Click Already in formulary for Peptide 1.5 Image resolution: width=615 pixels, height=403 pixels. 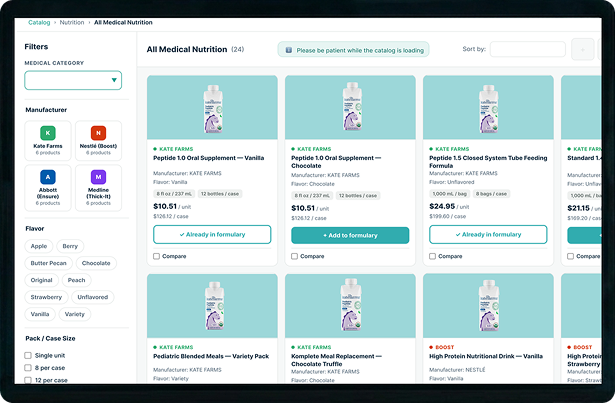click(x=488, y=234)
